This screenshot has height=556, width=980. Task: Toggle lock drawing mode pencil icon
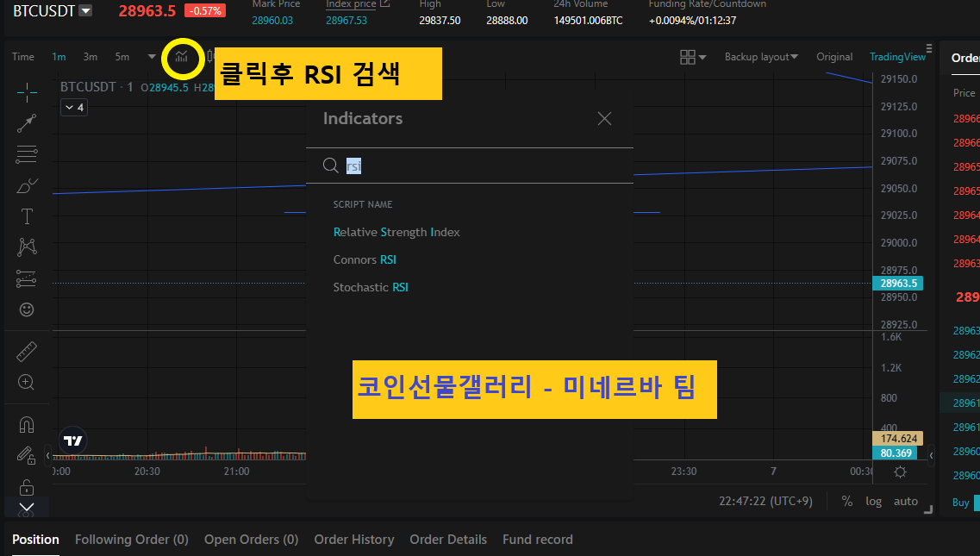click(26, 455)
